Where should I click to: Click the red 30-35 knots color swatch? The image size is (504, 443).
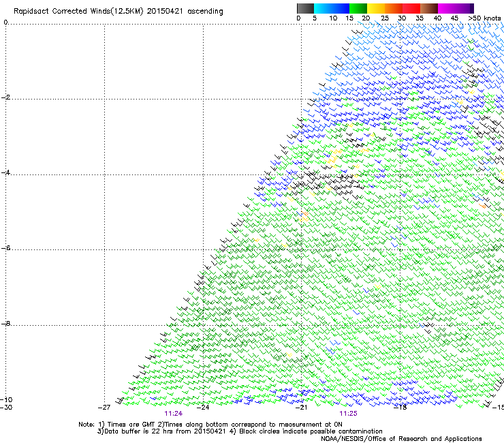[x=411, y=8]
